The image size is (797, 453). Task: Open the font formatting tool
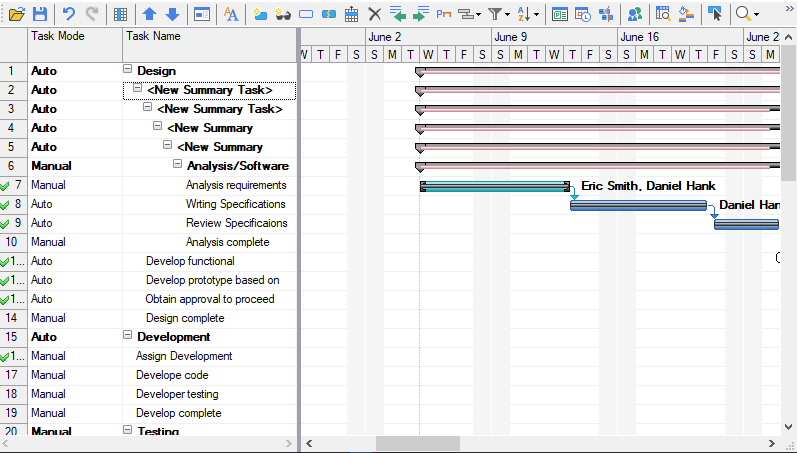coord(231,14)
